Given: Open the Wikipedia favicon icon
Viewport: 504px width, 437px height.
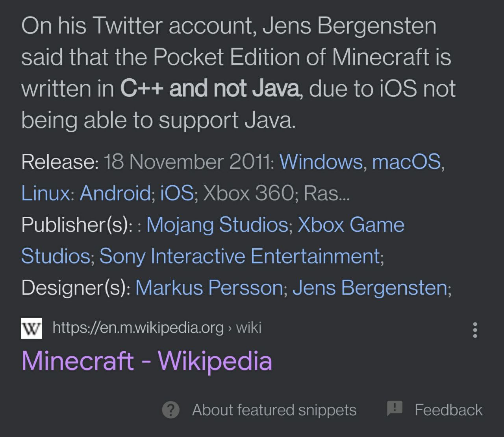Looking at the screenshot, I should click(31, 328).
